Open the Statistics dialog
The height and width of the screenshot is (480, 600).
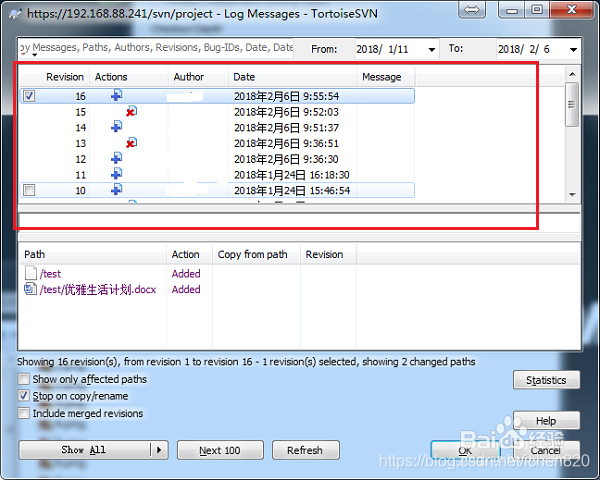[x=546, y=380]
